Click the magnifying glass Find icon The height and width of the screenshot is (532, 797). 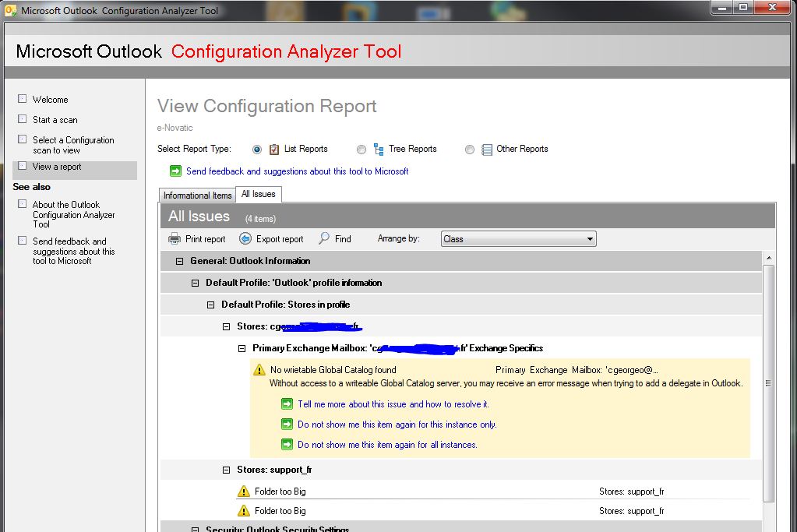coord(324,238)
